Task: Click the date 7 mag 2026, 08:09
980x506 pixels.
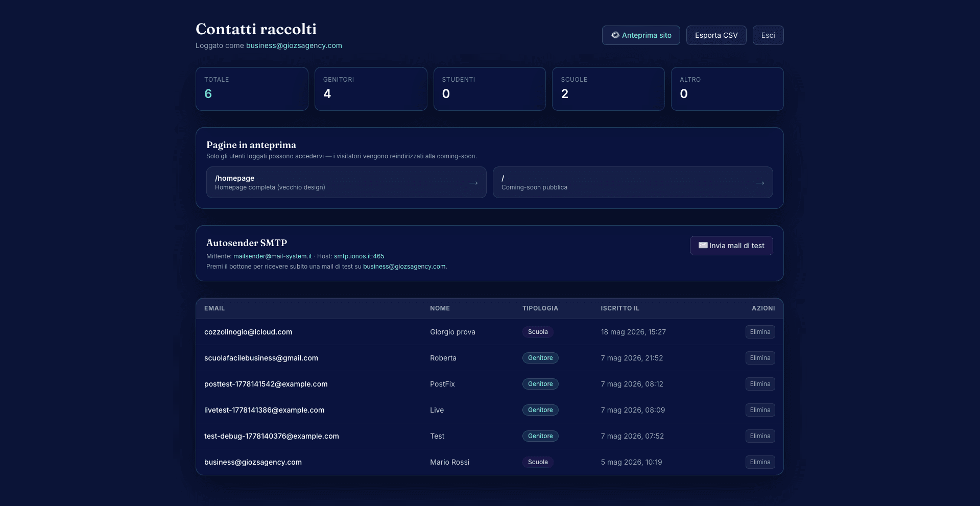Action: pos(633,410)
